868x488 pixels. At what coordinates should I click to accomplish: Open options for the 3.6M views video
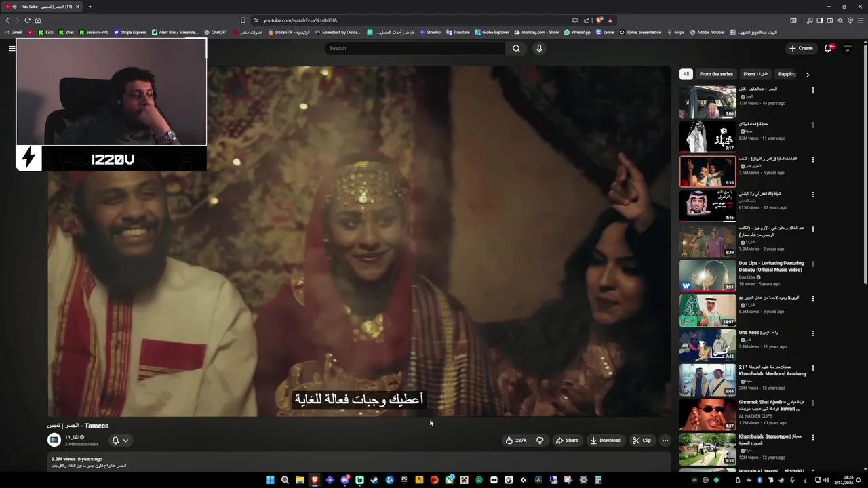[x=812, y=160]
